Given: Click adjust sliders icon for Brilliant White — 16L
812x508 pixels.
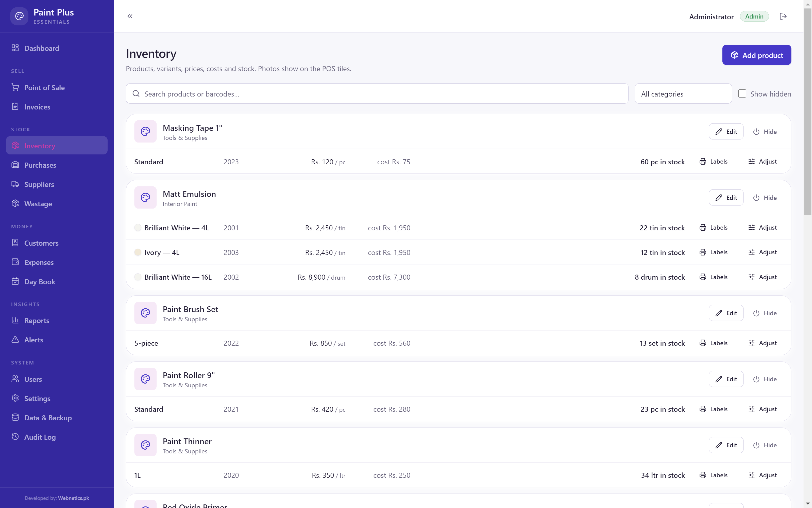Looking at the screenshot, I should (752, 277).
